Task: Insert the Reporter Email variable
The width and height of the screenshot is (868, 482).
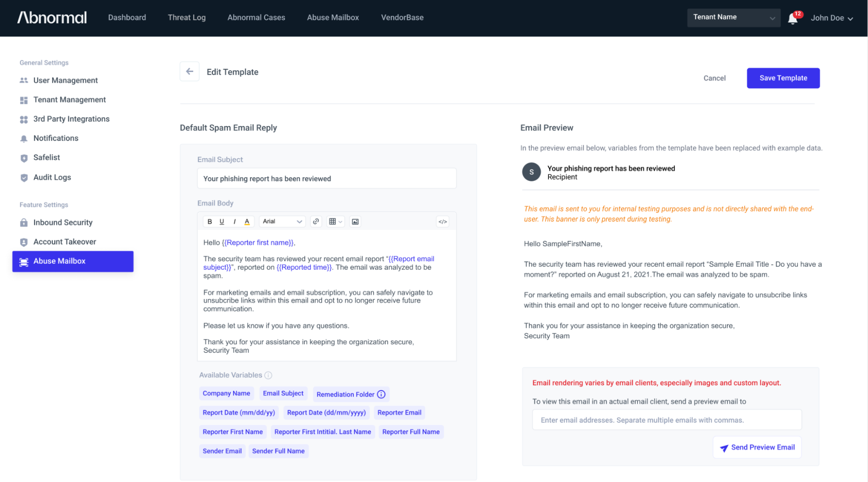Action: click(399, 413)
